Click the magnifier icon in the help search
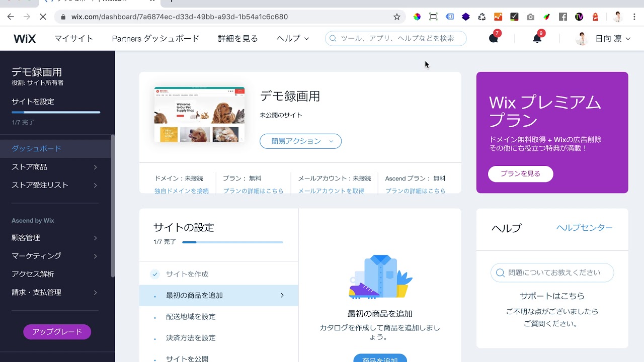The height and width of the screenshot is (362, 644). pos(500,273)
